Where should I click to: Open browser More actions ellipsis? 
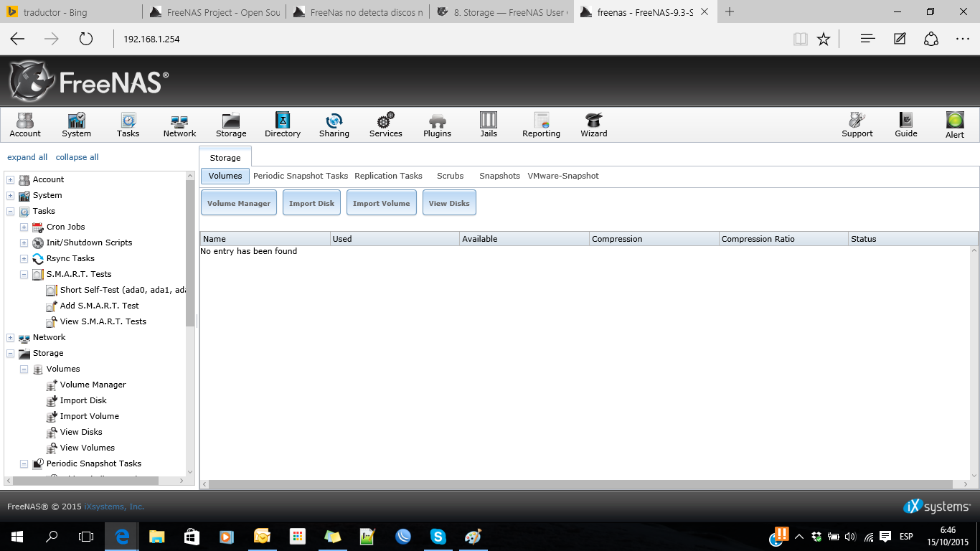click(963, 39)
